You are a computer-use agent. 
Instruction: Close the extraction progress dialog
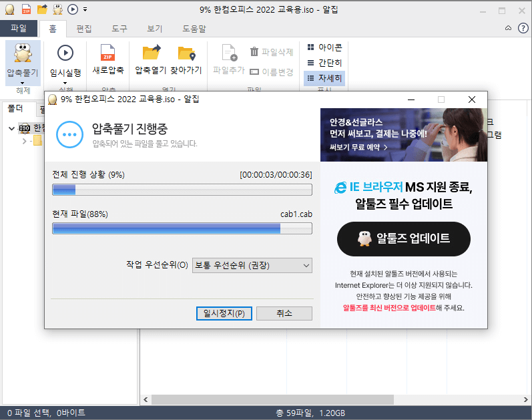click(472, 99)
